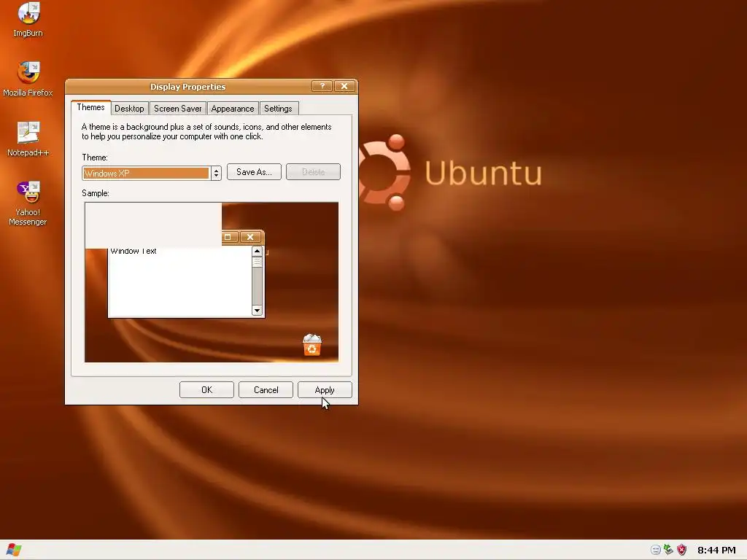Open red Security Center shield tray icon

pos(682,550)
